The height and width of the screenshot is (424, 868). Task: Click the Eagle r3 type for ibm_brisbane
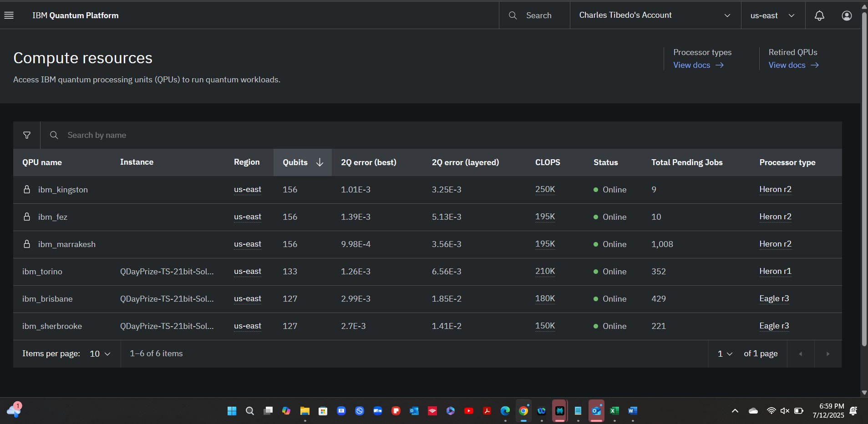coord(774,298)
